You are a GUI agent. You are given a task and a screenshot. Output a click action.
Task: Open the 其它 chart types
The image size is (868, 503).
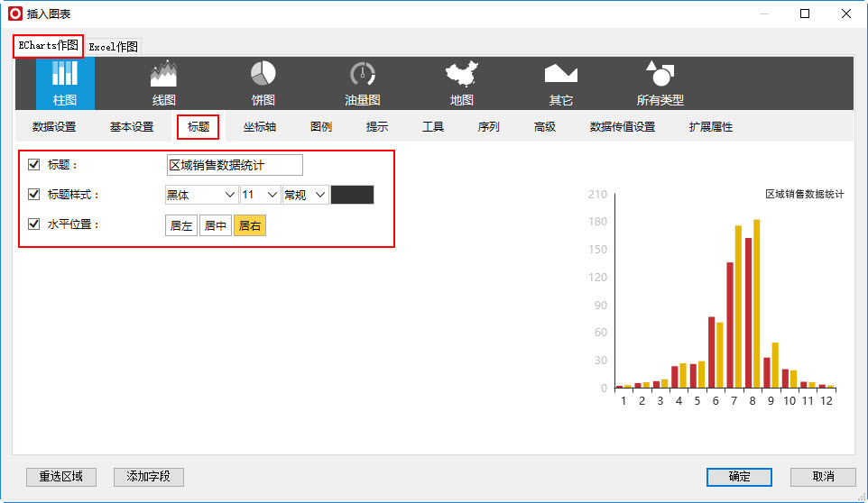[x=560, y=83]
